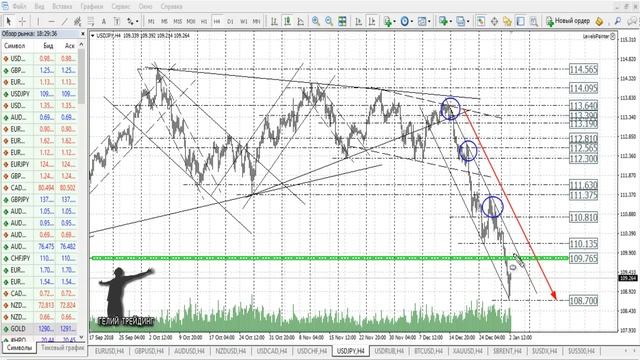Expand dropdown arrow beside indicators icon
The image size is (640, 360).
pos(394,21)
